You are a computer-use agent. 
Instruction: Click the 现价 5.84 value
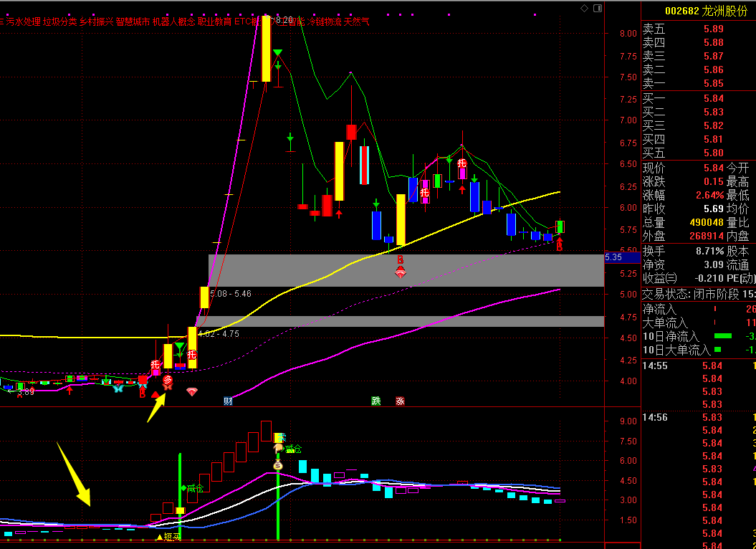714,168
